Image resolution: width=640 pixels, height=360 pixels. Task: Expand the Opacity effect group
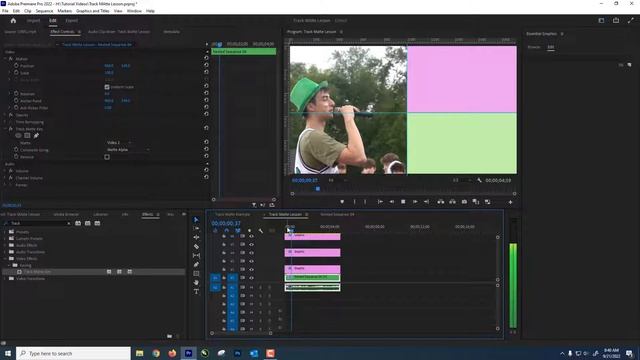tap(5, 115)
